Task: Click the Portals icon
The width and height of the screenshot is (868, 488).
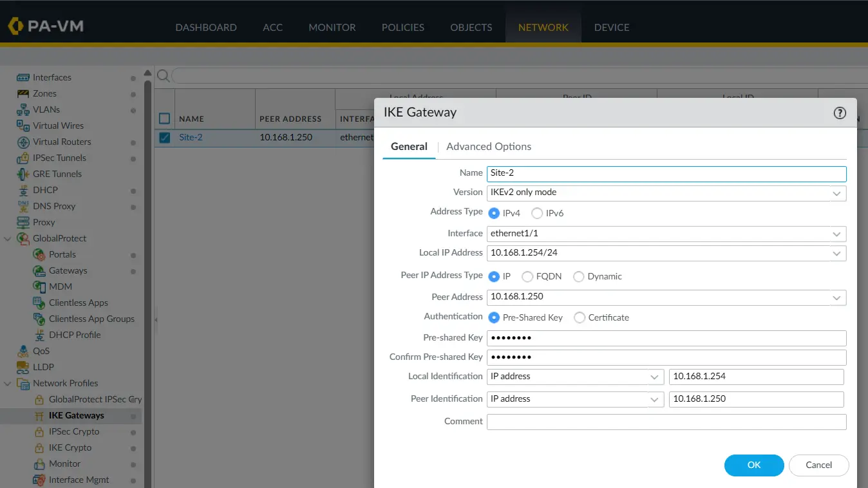Action: [x=39, y=254]
